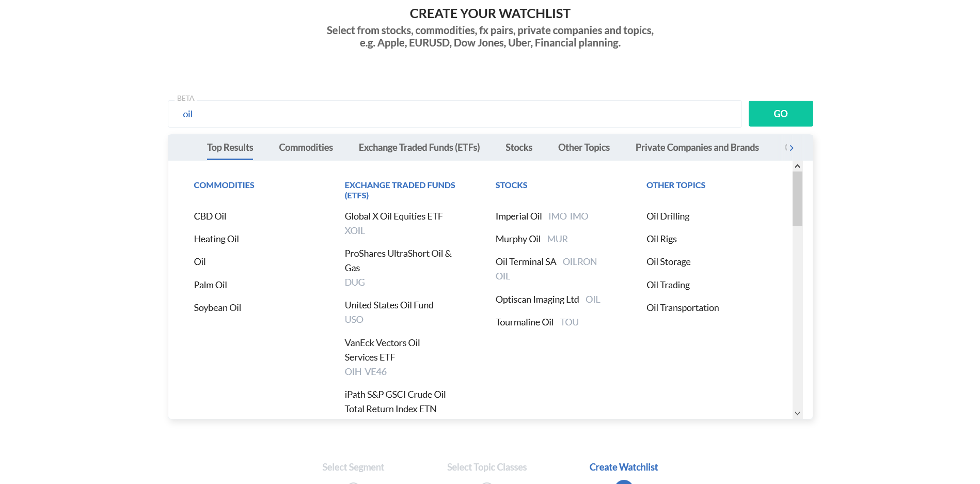Image resolution: width=980 pixels, height=484 pixels.
Task: Select Imperial Oil stock
Action: click(518, 216)
